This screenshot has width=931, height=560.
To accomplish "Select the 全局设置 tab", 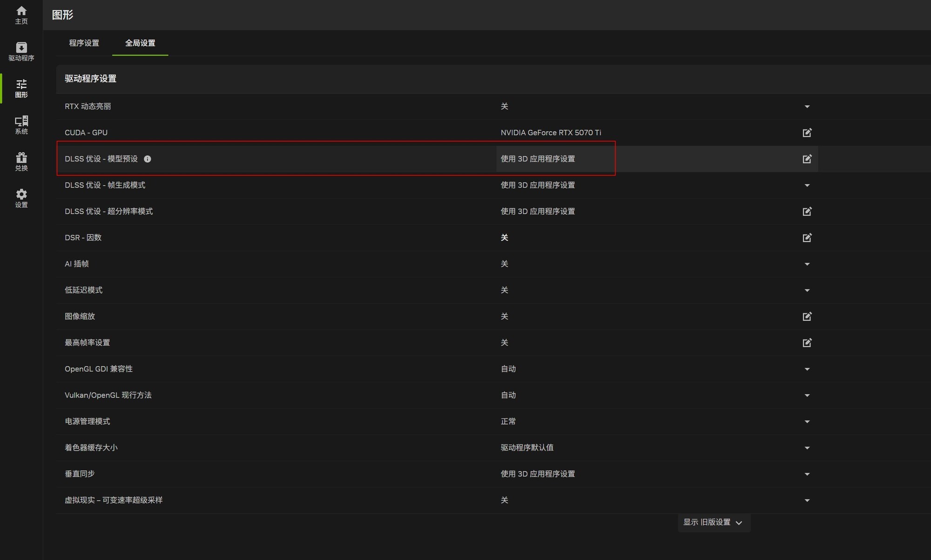I will (140, 43).
